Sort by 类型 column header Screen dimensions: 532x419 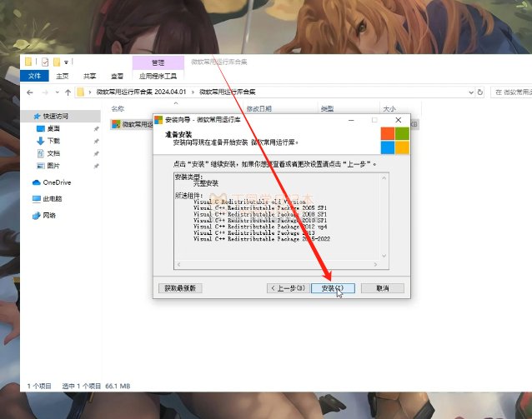coord(328,109)
